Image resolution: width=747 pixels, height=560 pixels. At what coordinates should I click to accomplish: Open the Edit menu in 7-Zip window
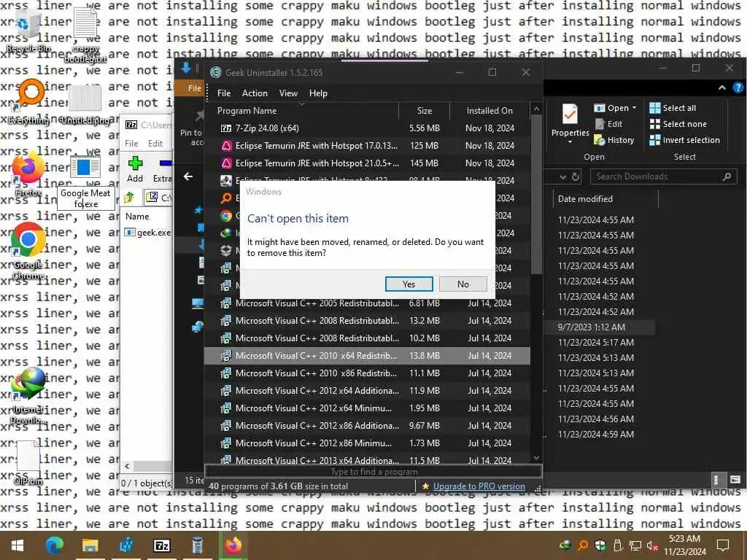(155, 144)
